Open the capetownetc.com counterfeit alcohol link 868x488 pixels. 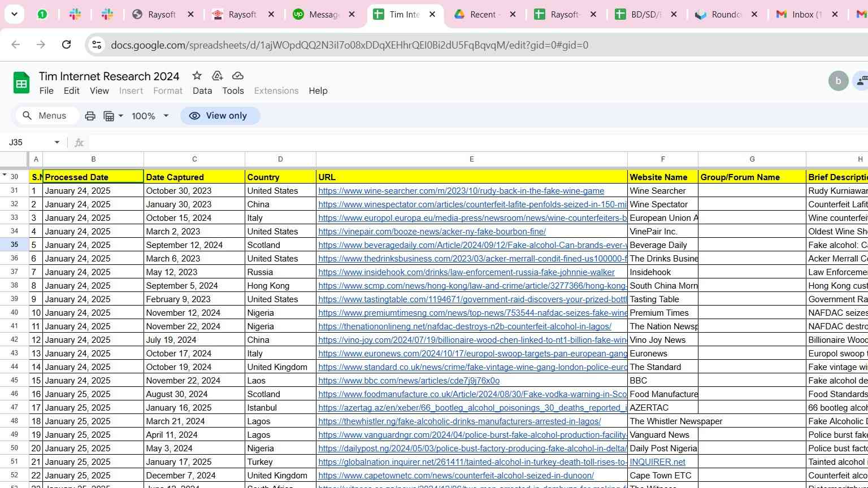click(456, 476)
